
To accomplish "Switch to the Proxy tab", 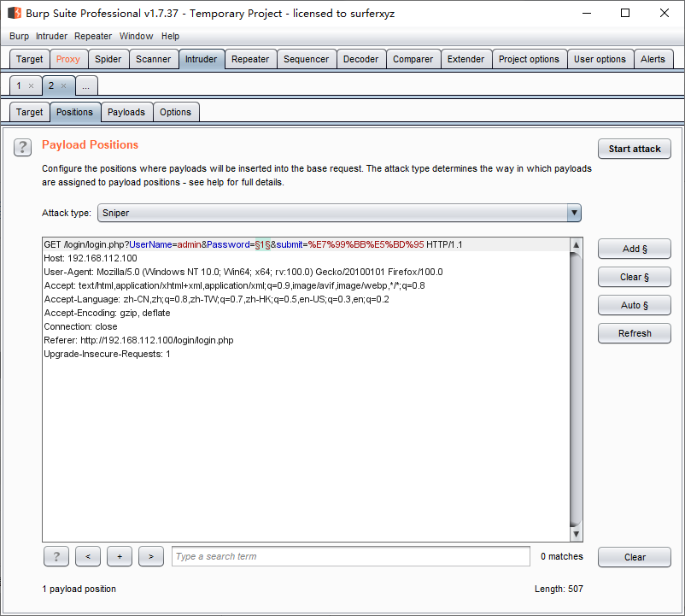I will click(x=68, y=59).
